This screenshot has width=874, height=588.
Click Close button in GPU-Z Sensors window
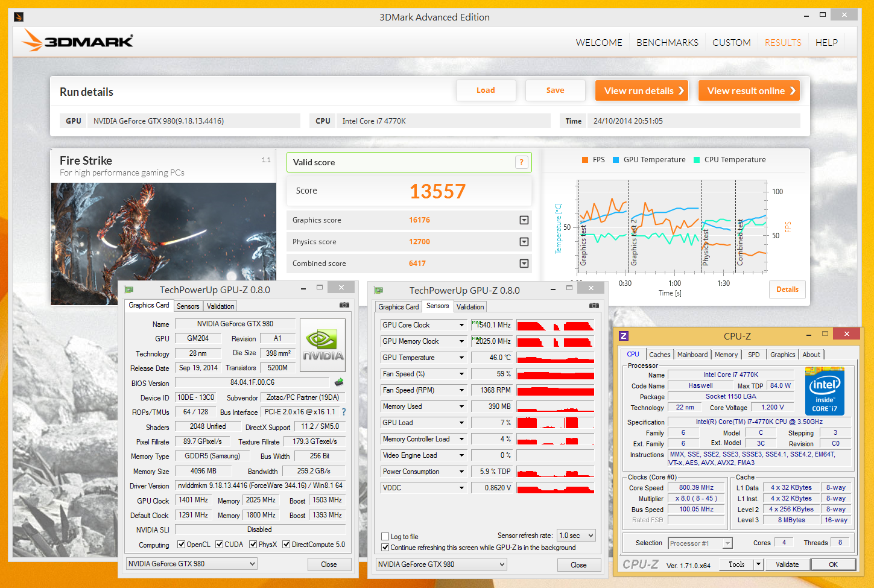pos(578,565)
